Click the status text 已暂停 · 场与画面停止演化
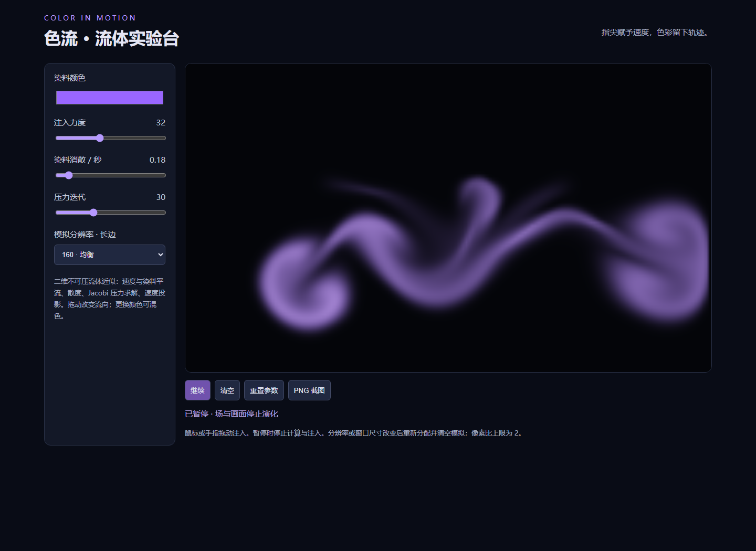 click(x=232, y=414)
